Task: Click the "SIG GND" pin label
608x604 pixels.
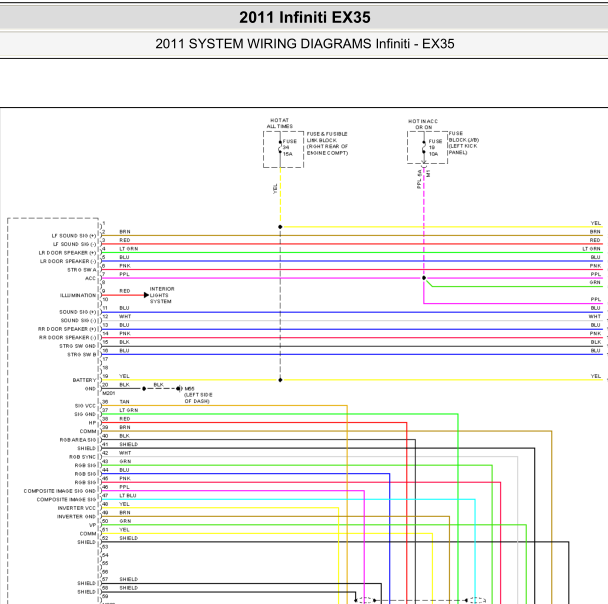Action: click(x=85, y=414)
